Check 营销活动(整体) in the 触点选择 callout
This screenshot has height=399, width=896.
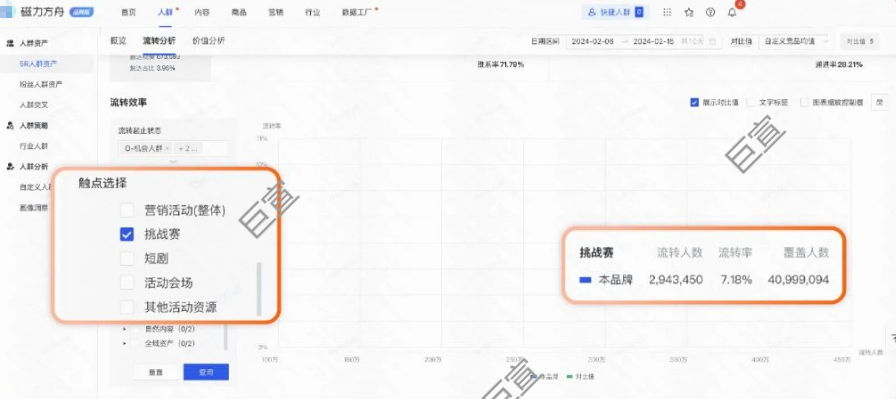(x=127, y=210)
